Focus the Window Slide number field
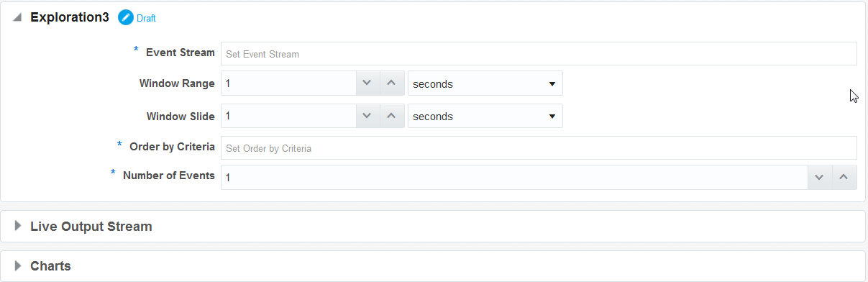 tap(288, 116)
